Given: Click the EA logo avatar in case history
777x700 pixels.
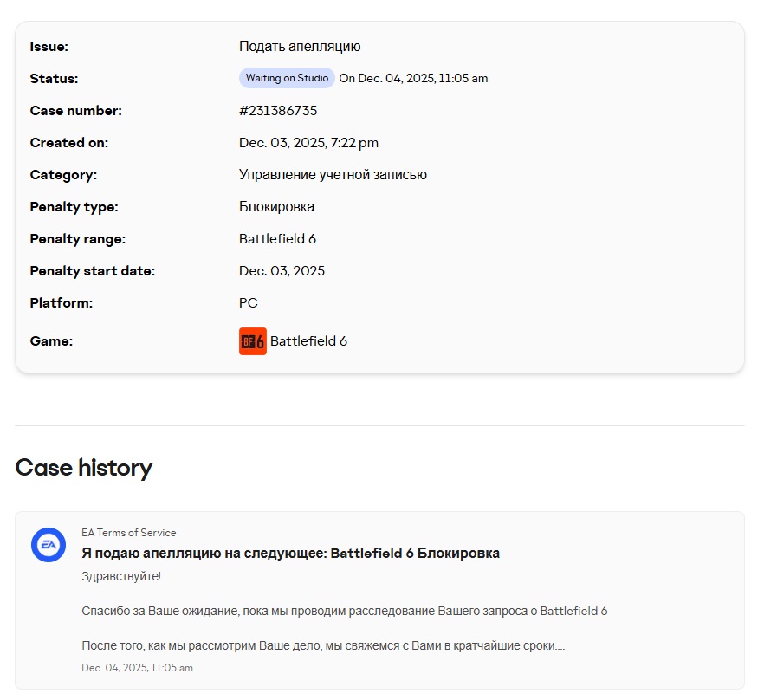Looking at the screenshot, I should pyautogui.click(x=49, y=545).
